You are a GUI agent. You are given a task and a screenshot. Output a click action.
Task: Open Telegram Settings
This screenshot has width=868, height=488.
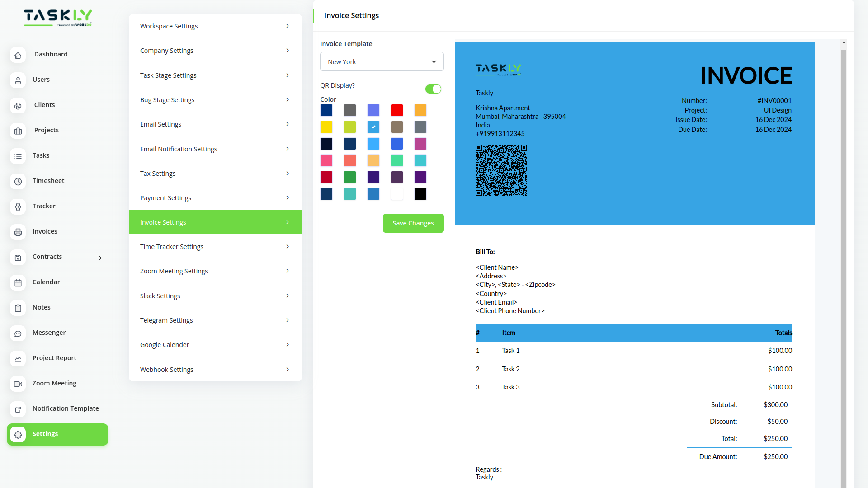pos(215,320)
